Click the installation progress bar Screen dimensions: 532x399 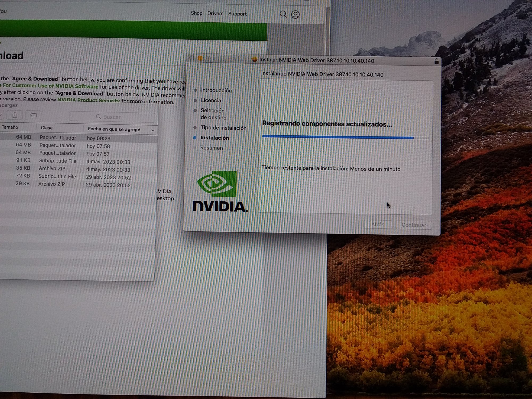click(345, 137)
